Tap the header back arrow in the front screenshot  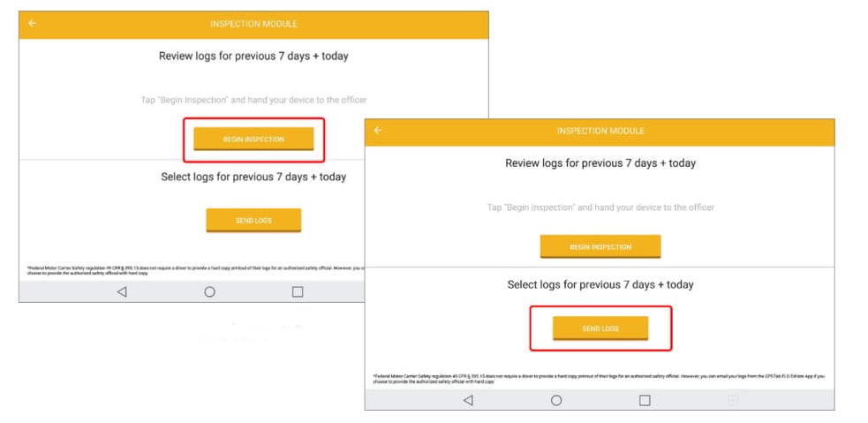378,130
